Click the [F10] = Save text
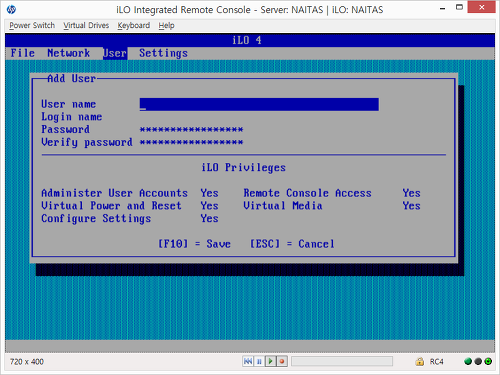 tap(194, 244)
